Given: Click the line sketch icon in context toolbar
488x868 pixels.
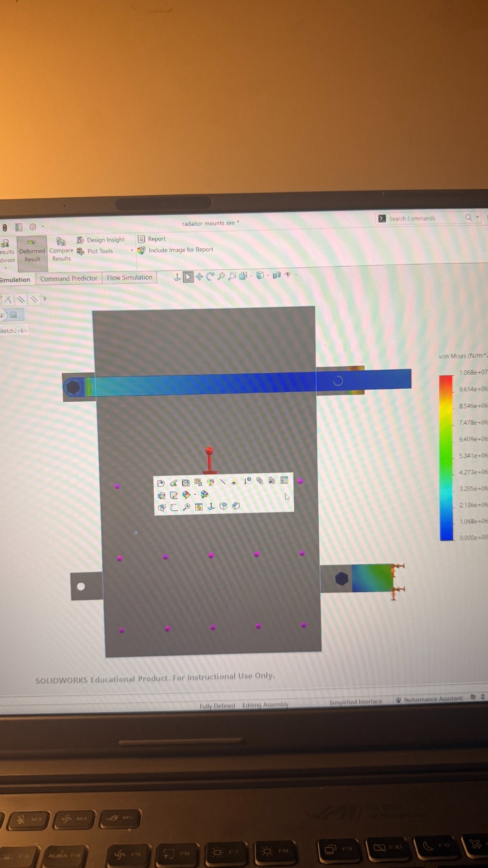Looking at the screenshot, I should tap(222, 482).
